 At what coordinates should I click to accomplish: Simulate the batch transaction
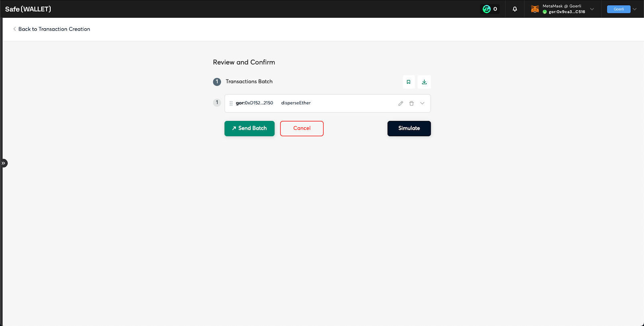tap(409, 129)
